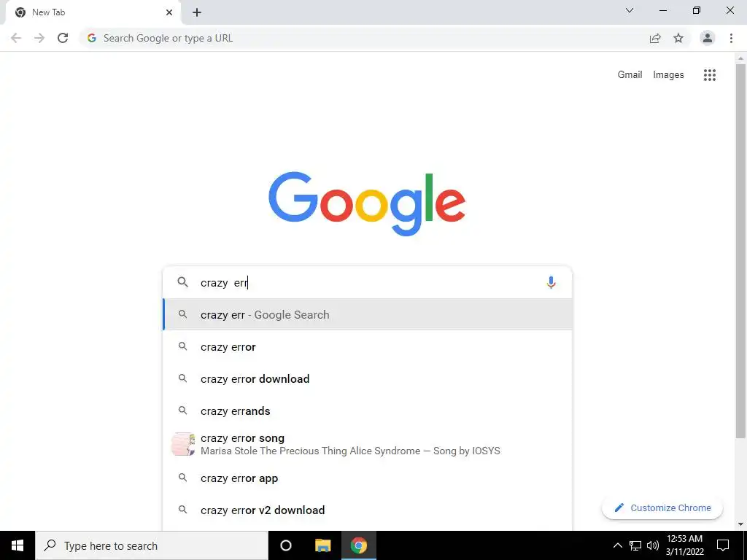Screen dimensions: 747x560
Task: Open Google Images link
Action: [x=668, y=75]
